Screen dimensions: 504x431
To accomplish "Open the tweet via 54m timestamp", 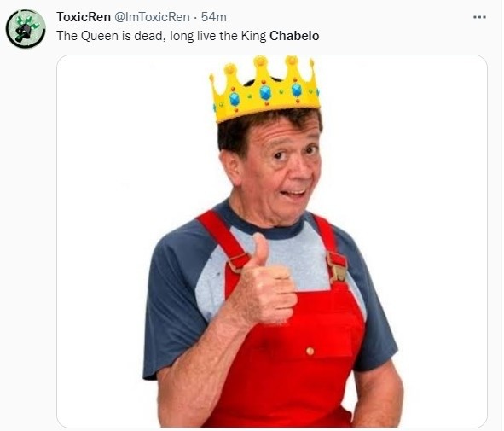I will pyautogui.click(x=214, y=17).
